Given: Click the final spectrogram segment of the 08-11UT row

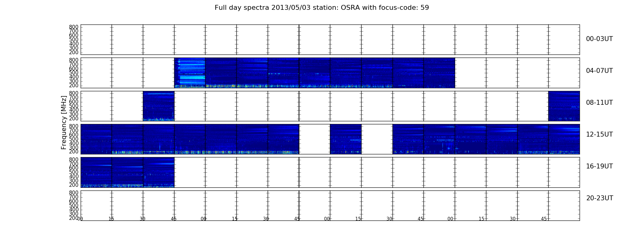Looking at the screenshot, I should [564, 106].
